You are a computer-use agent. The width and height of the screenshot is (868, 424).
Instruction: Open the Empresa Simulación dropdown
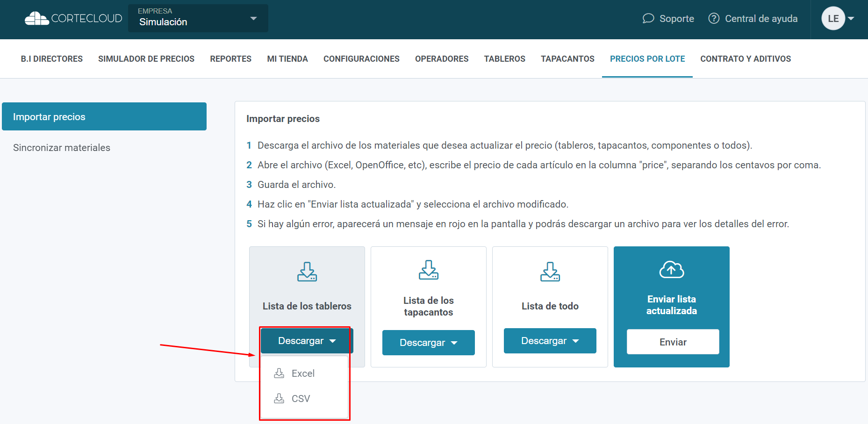[198, 18]
